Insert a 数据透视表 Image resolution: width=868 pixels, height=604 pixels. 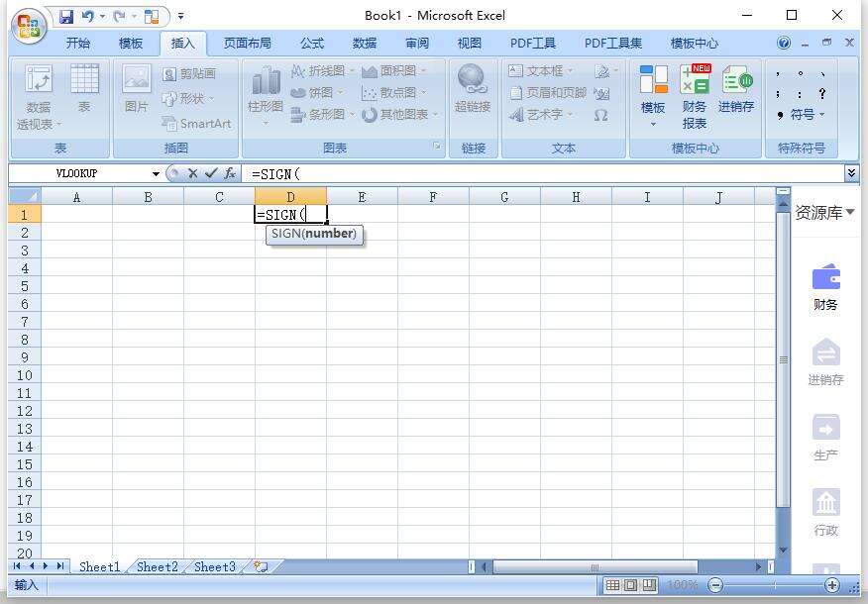(39, 97)
